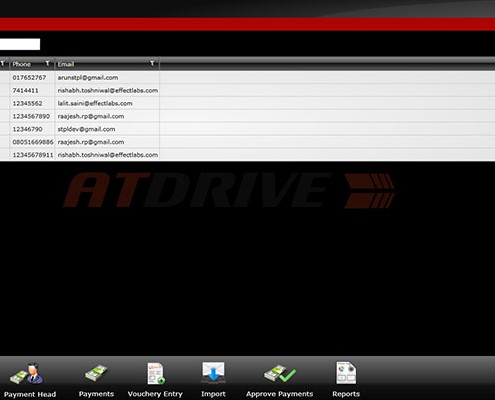Select the row with phone 12345678911
This screenshot has height=400, width=495.
tap(247, 155)
